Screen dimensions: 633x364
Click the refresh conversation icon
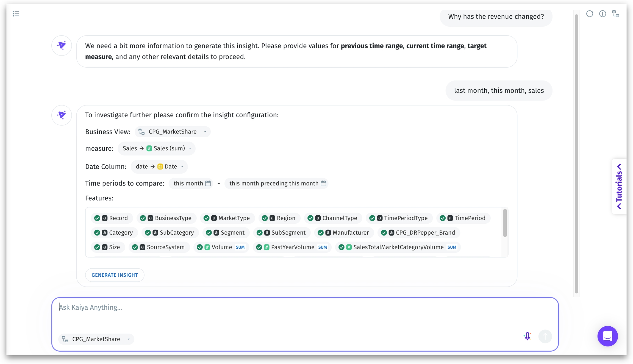(589, 14)
